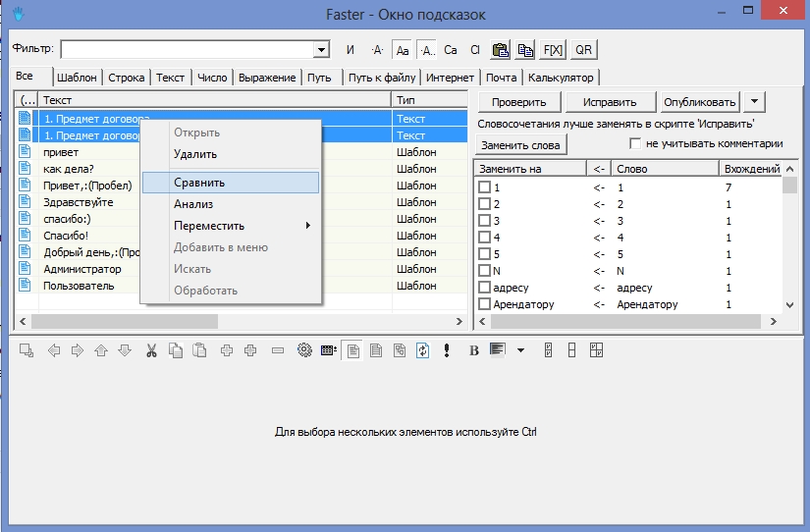This screenshot has height=532, width=810.
Task: Sort by the 'Вхождений' column header
Action: tap(752, 169)
